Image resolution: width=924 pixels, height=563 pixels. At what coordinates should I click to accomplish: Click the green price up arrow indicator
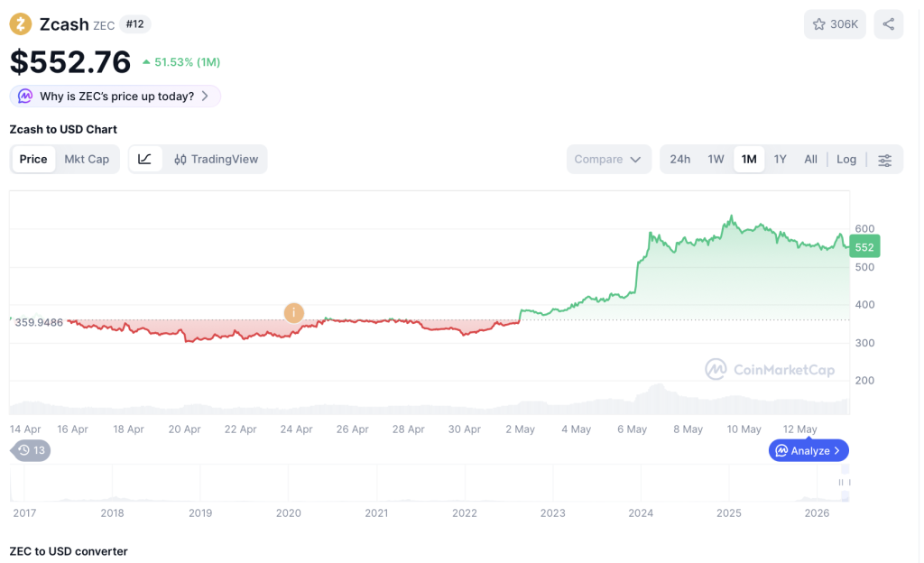point(146,62)
